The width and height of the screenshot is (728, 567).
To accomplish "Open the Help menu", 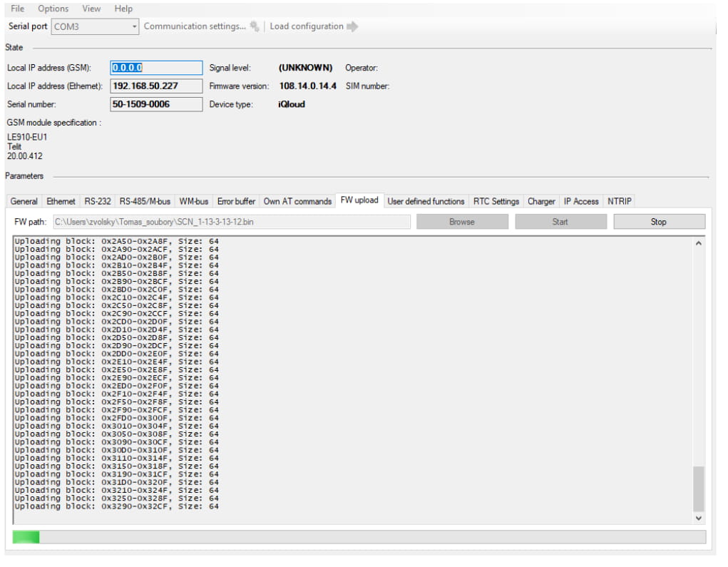I will click(x=123, y=9).
